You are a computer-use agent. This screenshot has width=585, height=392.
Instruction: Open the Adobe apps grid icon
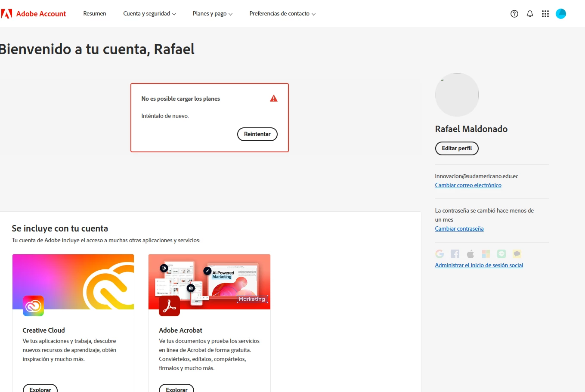click(x=545, y=14)
